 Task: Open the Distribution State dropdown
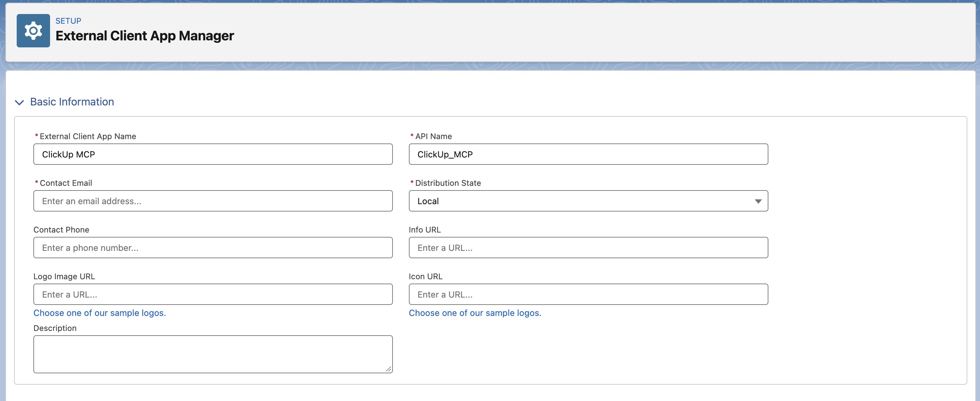click(x=588, y=201)
